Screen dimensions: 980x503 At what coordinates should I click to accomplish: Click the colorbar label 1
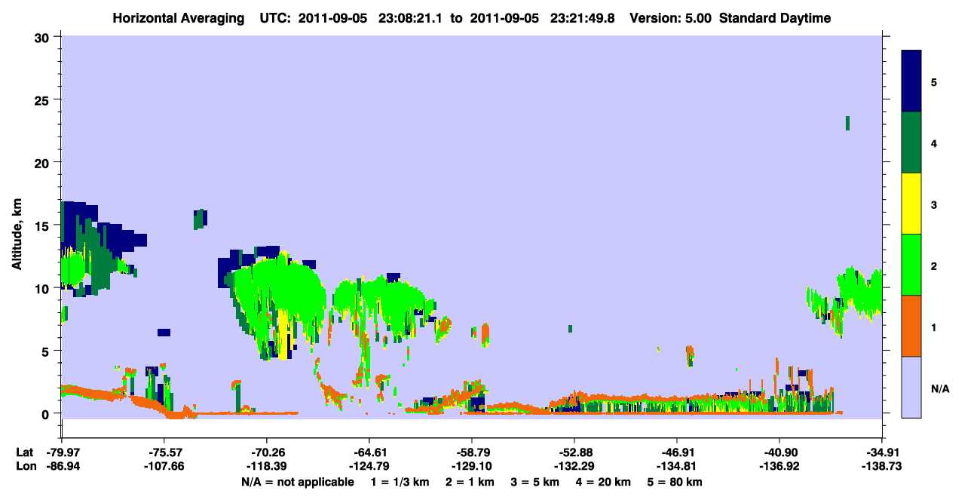934,327
